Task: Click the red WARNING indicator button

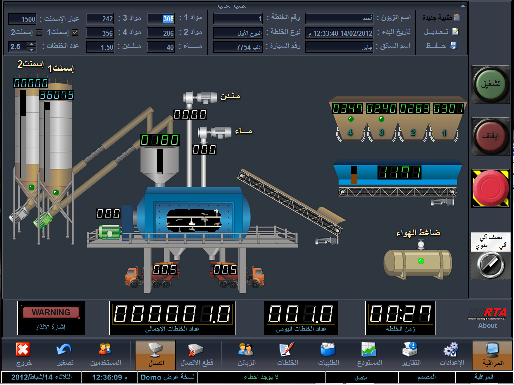Action: (x=51, y=312)
